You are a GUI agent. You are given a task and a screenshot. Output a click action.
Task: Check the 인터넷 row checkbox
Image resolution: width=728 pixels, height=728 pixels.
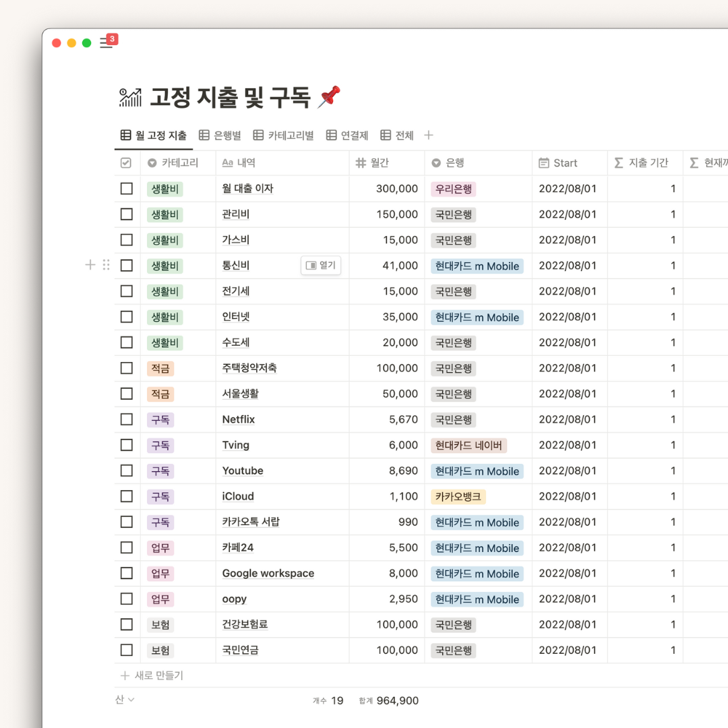pos(126,317)
